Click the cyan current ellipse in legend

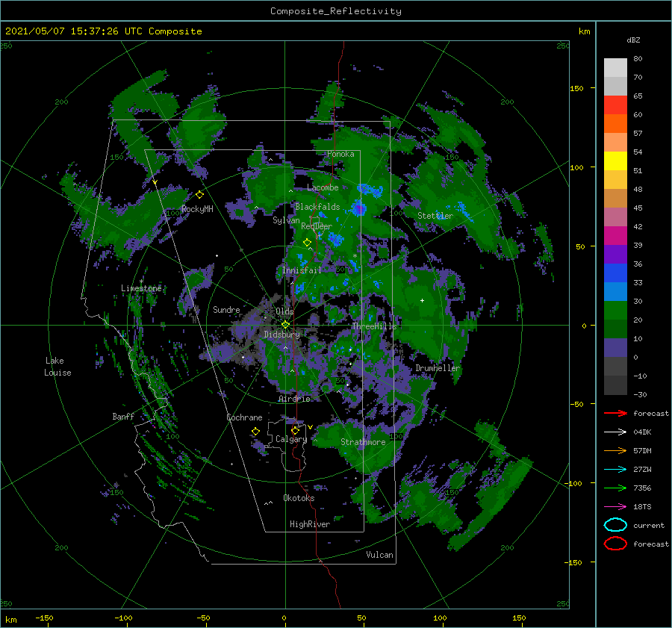[x=615, y=525]
